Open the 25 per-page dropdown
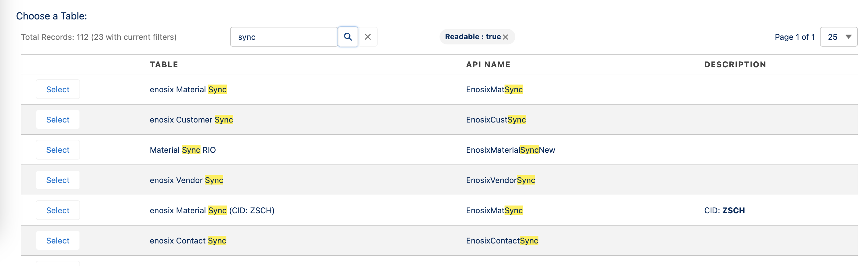Image resolution: width=868 pixels, height=266 pixels. [x=838, y=37]
